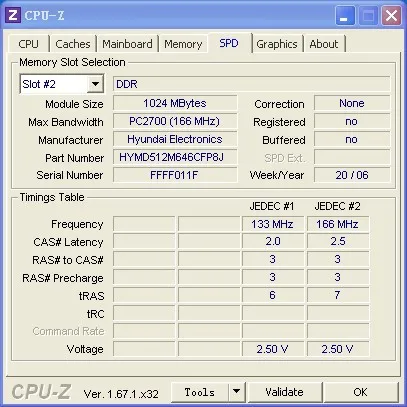This screenshot has height=407, width=407.
Task: Click JEDEC #1 RAS# Precharge value
Action: [x=273, y=277]
